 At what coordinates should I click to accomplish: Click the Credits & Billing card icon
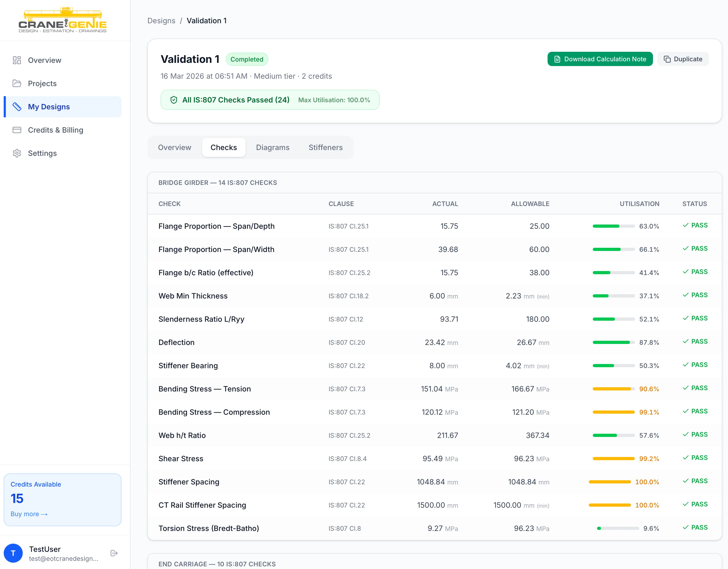[x=17, y=130]
